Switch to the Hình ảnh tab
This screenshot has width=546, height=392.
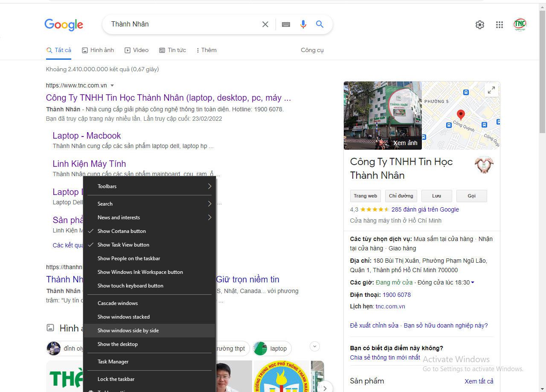point(98,50)
